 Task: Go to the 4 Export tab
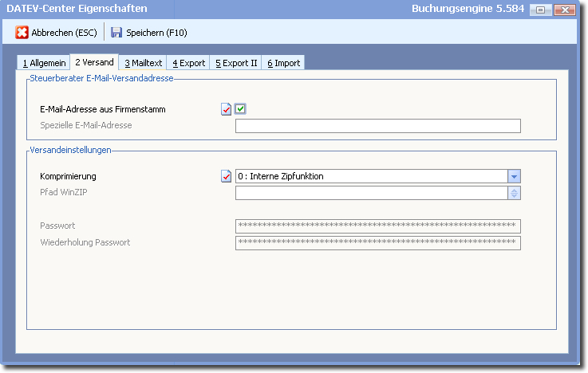point(188,63)
